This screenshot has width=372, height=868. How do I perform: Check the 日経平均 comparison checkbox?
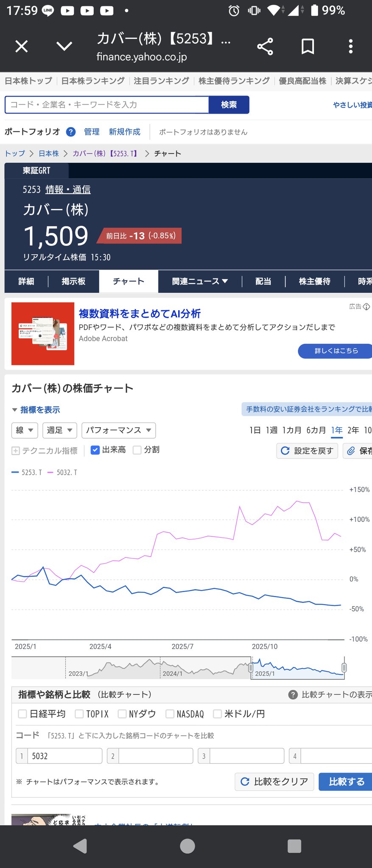(x=22, y=714)
